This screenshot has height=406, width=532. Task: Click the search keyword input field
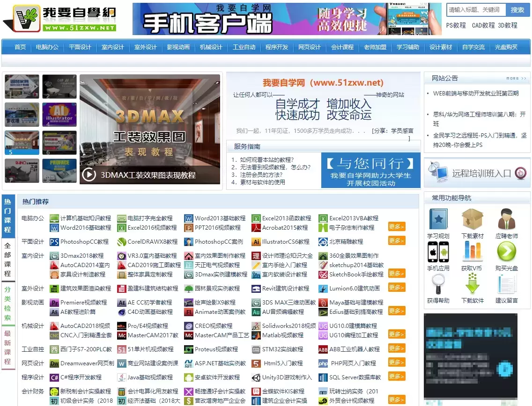(475, 10)
